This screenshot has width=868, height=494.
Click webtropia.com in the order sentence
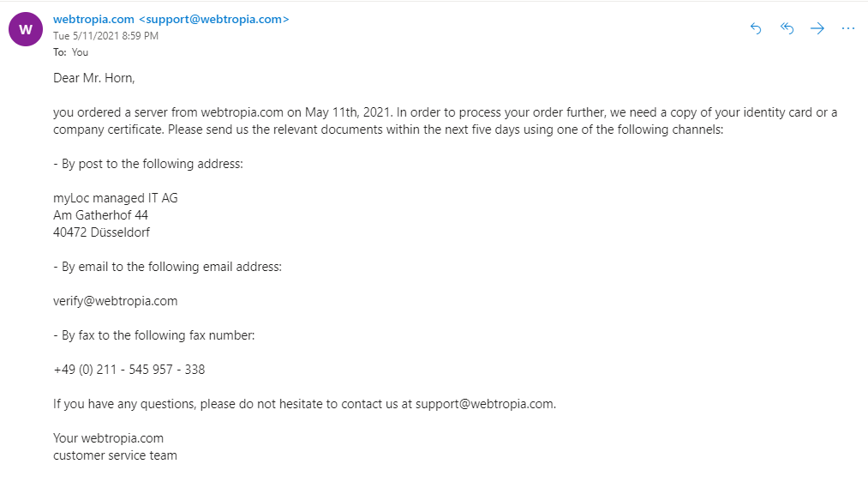point(242,112)
